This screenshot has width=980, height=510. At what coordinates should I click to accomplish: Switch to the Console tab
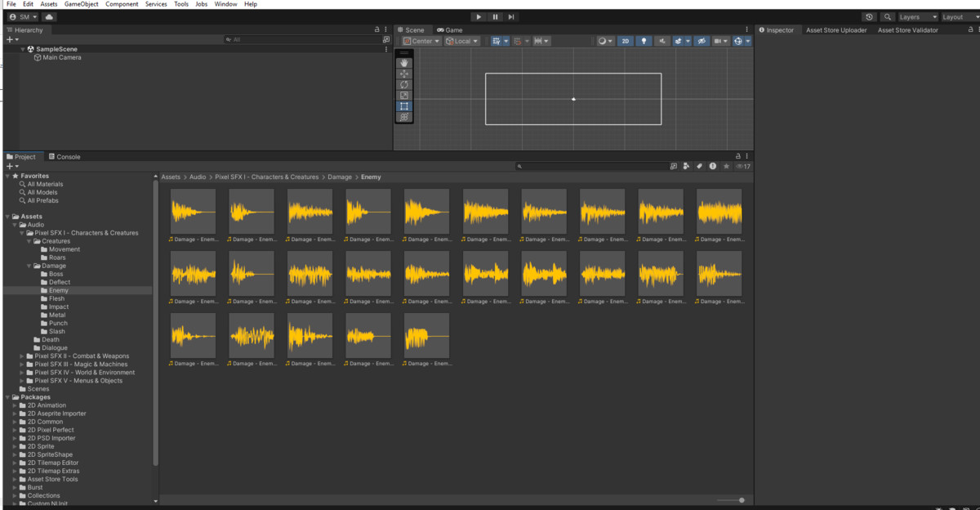[64, 157]
